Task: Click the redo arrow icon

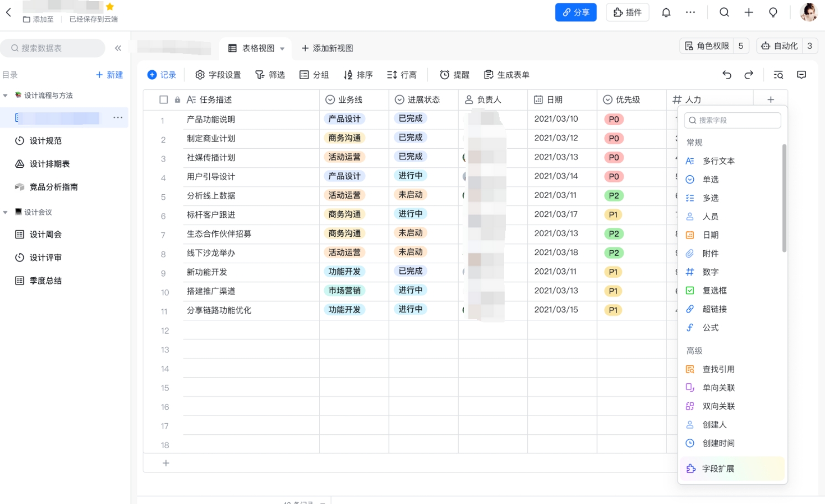Action: point(749,75)
